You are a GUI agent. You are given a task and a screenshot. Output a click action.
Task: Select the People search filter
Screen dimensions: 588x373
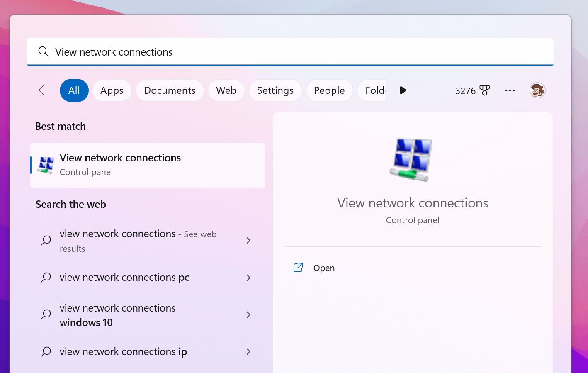(329, 90)
